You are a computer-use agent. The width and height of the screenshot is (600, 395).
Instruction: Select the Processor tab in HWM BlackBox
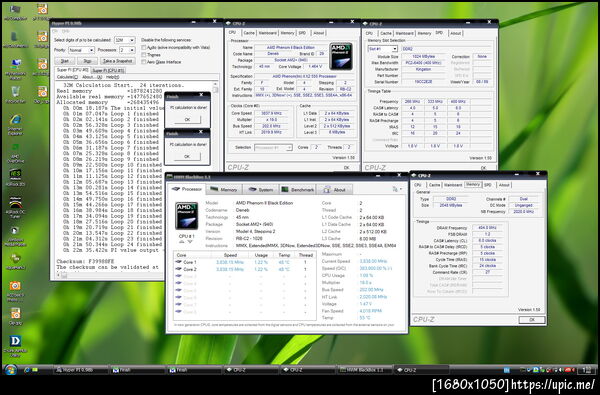187,189
